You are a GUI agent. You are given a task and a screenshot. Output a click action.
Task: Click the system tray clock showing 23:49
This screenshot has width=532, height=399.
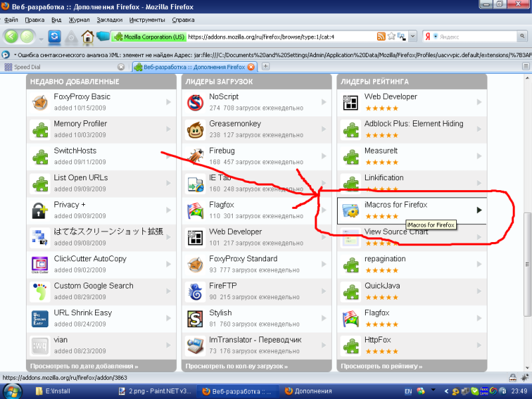519,391
